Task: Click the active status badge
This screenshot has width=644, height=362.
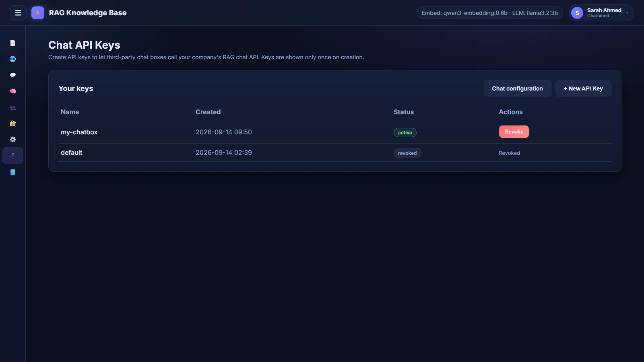Action: point(405,133)
